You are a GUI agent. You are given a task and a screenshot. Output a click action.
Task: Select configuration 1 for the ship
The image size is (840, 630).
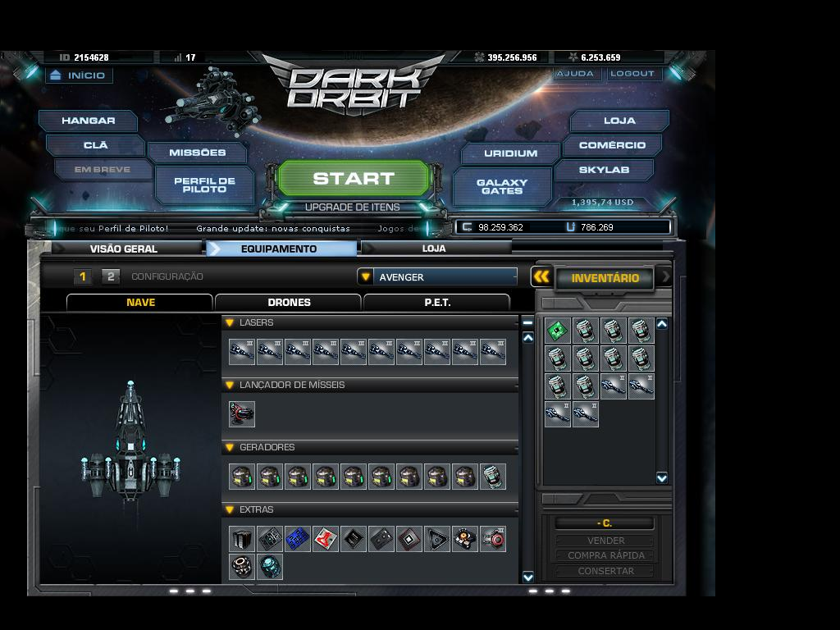tap(83, 277)
